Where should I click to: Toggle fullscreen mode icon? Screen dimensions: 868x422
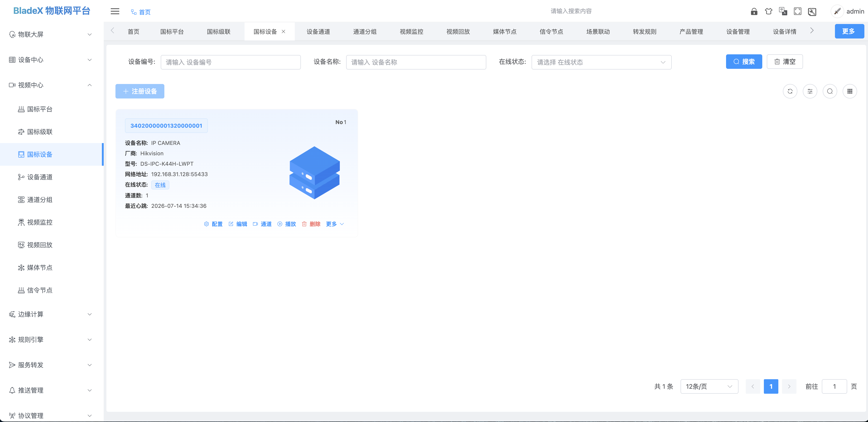click(x=798, y=12)
